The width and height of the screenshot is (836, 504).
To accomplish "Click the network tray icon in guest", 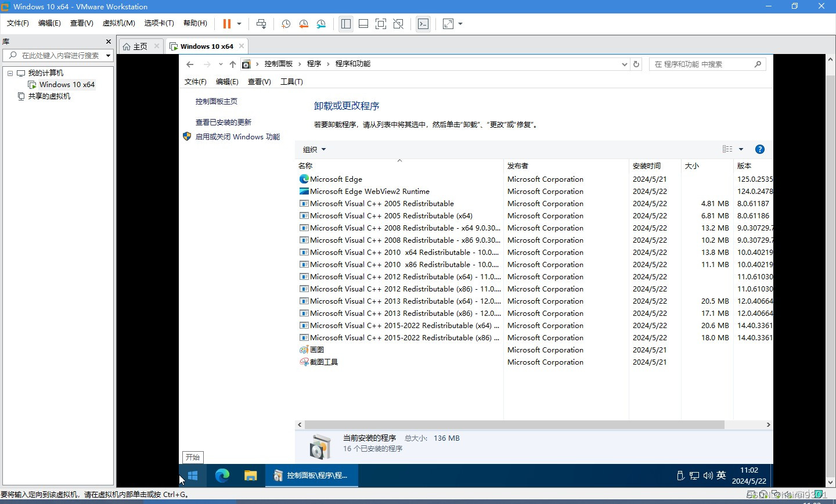I will click(694, 476).
